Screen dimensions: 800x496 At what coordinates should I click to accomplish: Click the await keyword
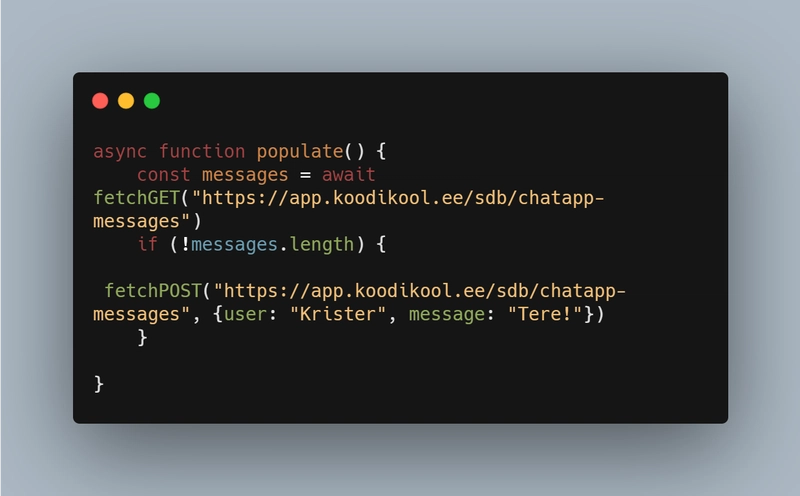click(x=349, y=175)
